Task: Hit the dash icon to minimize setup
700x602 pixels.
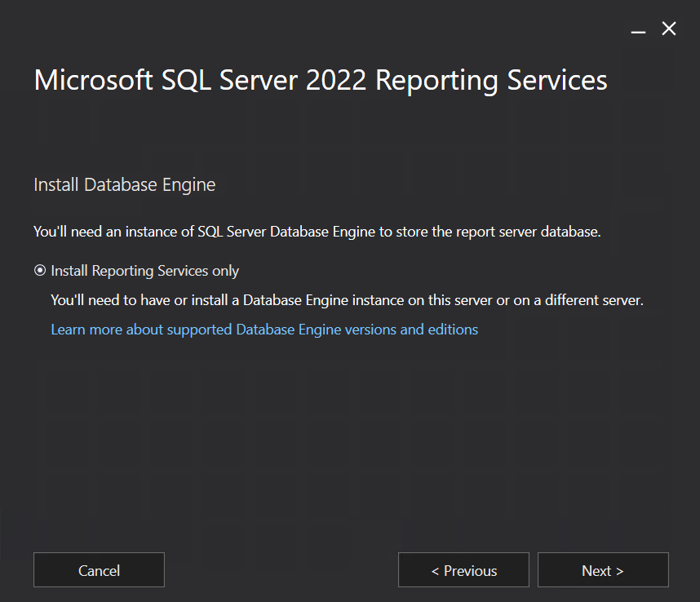Action: (638, 30)
